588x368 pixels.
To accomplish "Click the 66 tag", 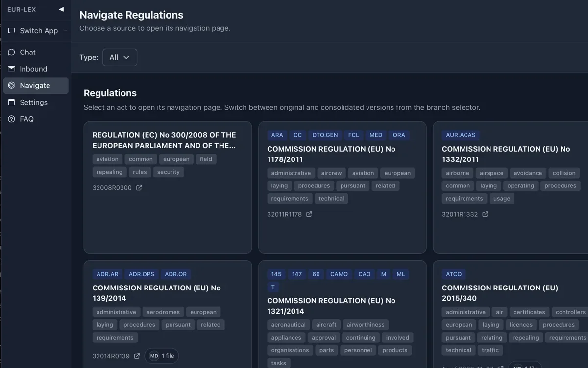I will click(x=316, y=274).
